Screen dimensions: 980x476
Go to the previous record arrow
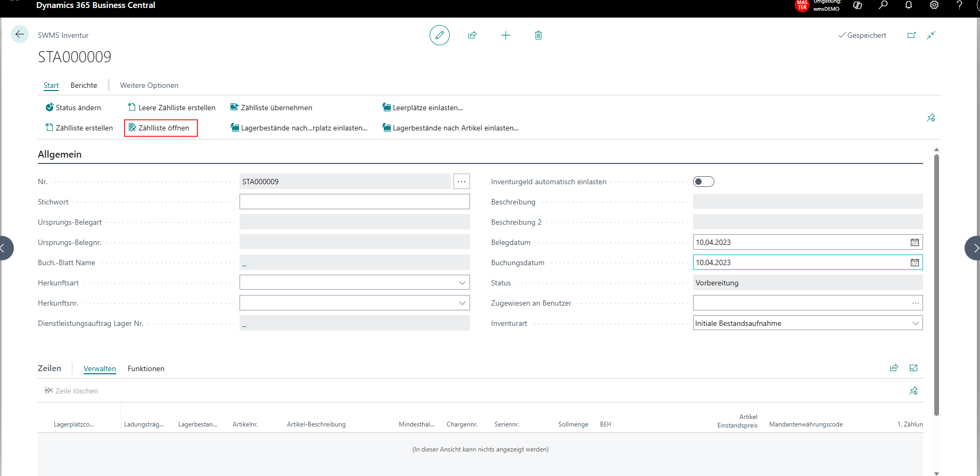coord(5,248)
